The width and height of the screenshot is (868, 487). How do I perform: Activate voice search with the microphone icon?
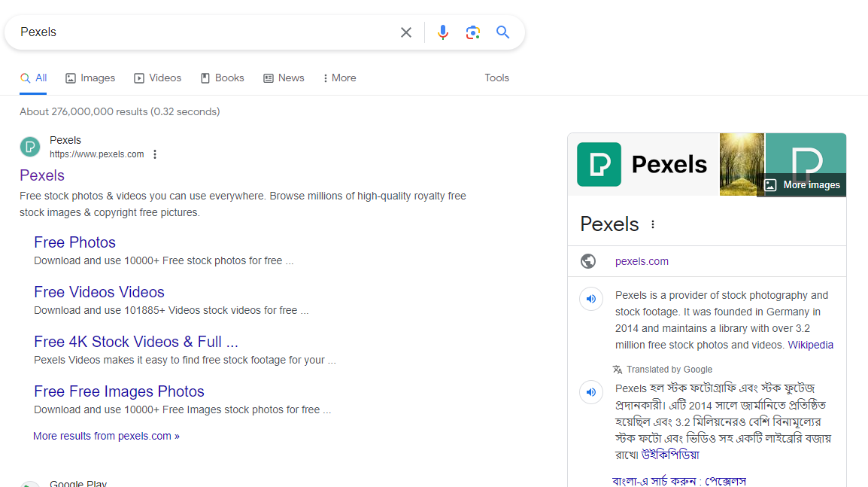point(442,32)
